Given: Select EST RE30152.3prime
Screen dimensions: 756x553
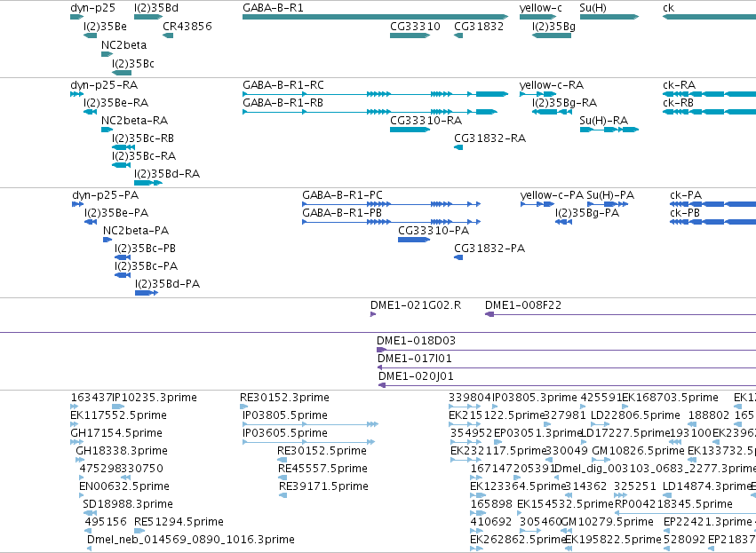Looking at the screenshot, I should [x=244, y=407].
